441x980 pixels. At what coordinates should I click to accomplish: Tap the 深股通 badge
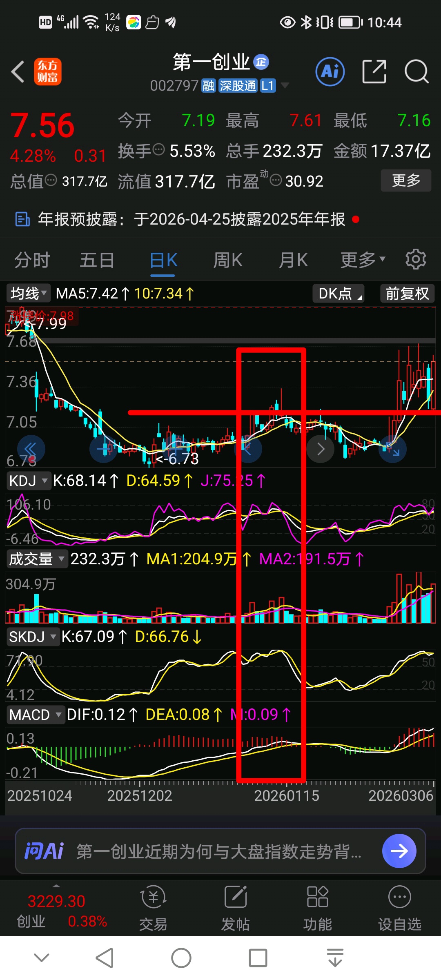pos(238,86)
